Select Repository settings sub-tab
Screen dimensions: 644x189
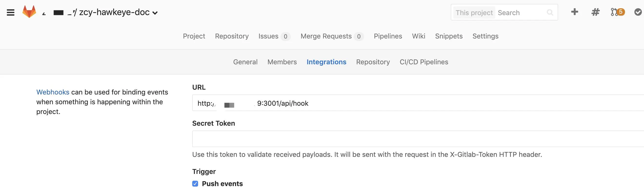pyautogui.click(x=373, y=62)
